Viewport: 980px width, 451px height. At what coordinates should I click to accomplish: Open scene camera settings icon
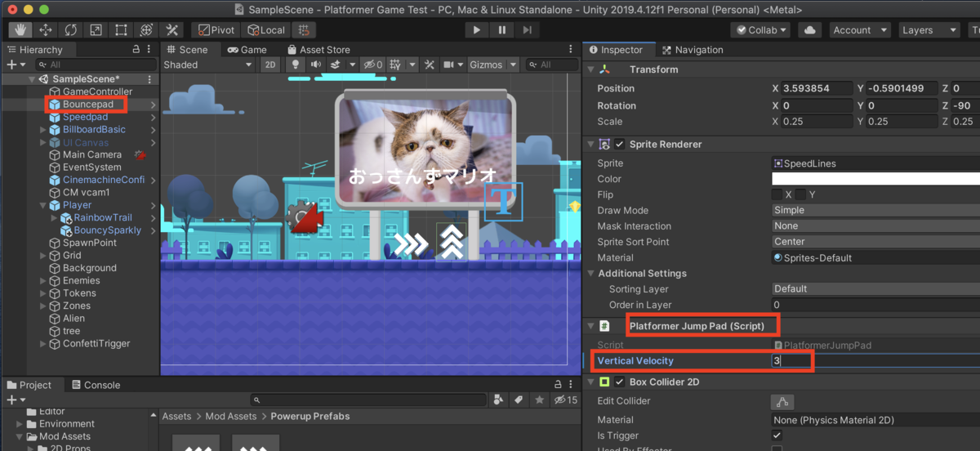[448, 65]
